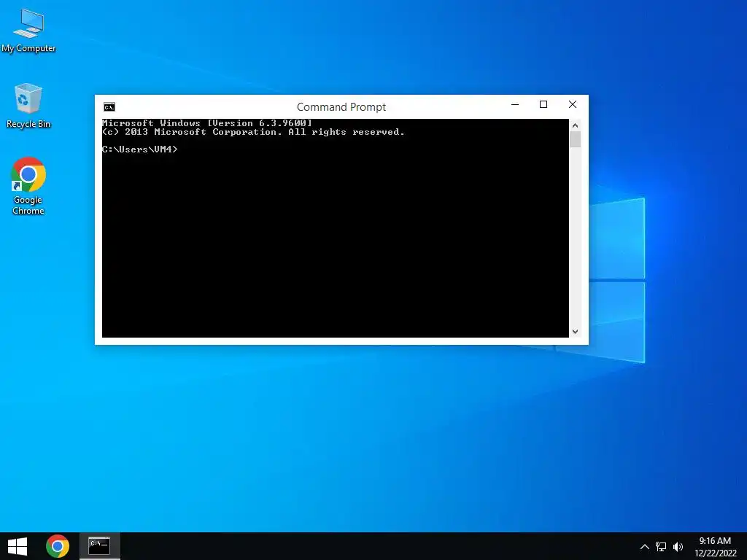Click Command Prompt taskbar button
Viewport: 747px width, 560px height.
click(x=99, y=546)
